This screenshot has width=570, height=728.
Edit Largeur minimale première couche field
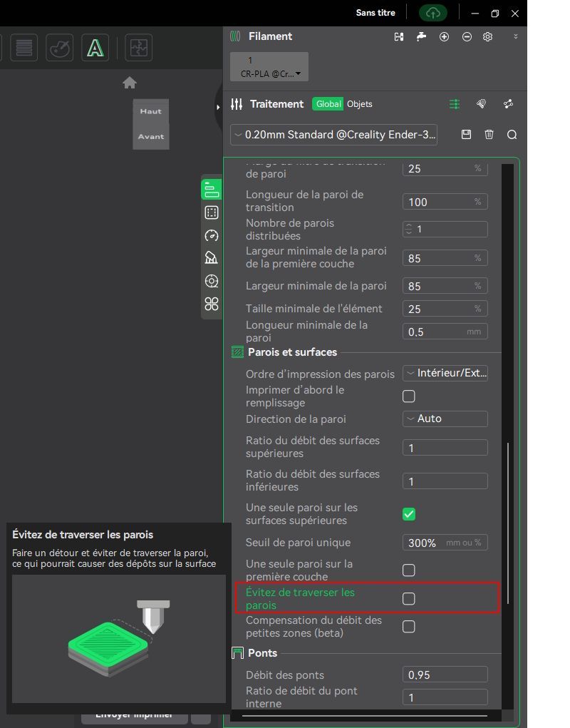pos(445,258)
